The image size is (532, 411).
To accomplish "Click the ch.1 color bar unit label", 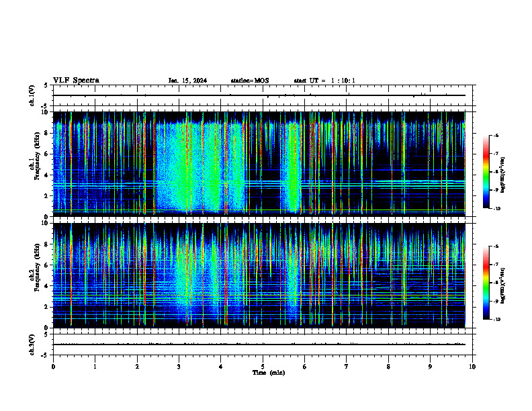I will click(503, 175).
